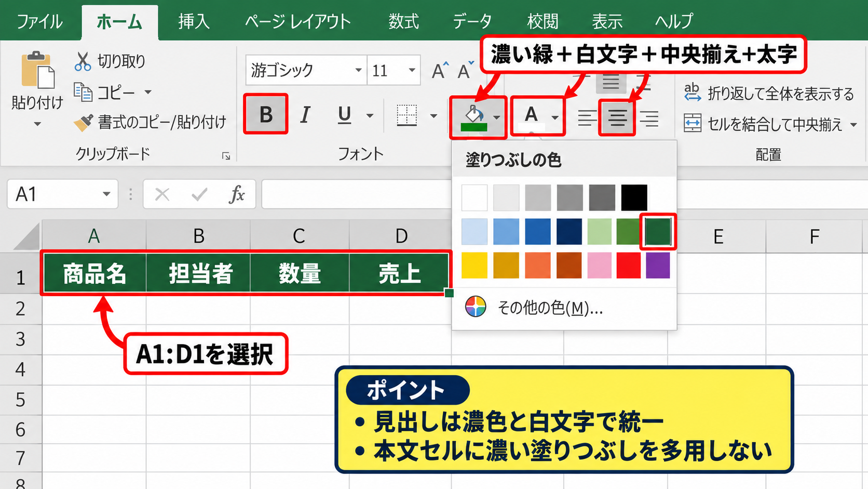Screen dimensions: 868x489
Task: Click the select-all corner triangle
Action: point(26,236)
